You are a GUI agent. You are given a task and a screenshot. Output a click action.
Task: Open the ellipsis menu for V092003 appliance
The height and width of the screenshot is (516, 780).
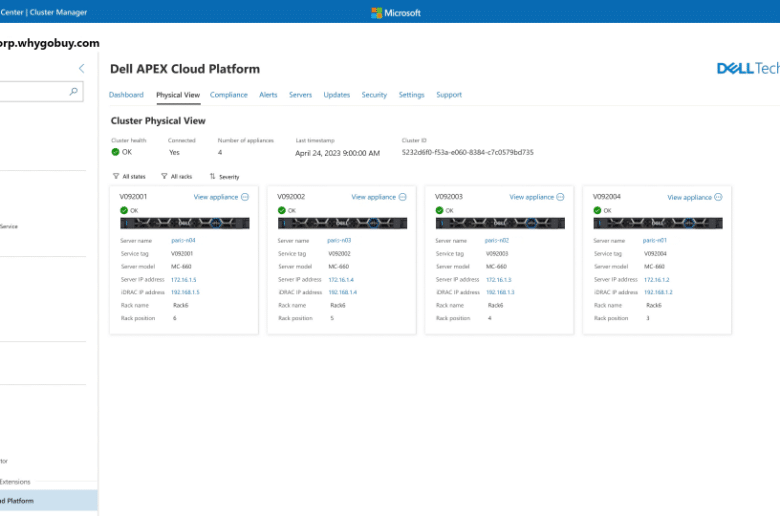560,197
